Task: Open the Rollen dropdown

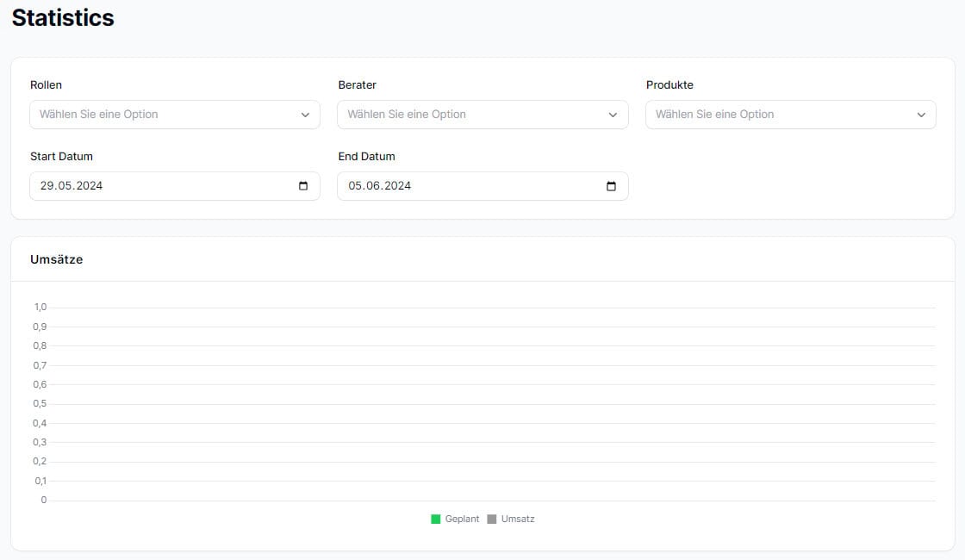Action: [x=175, y=115]
